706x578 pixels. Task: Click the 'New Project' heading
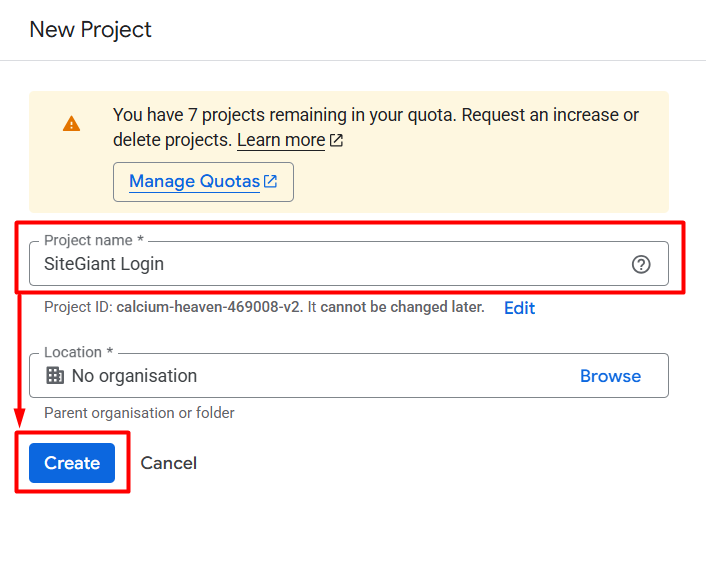91,30
